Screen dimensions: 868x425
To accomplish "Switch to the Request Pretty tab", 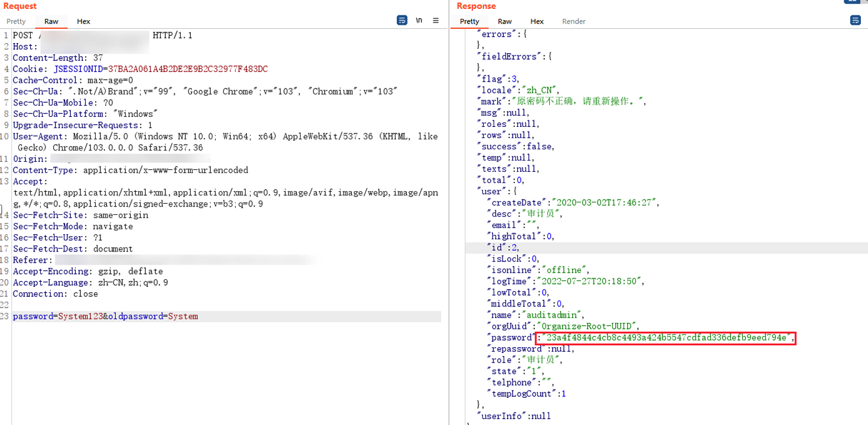I will tap(17, 21).
